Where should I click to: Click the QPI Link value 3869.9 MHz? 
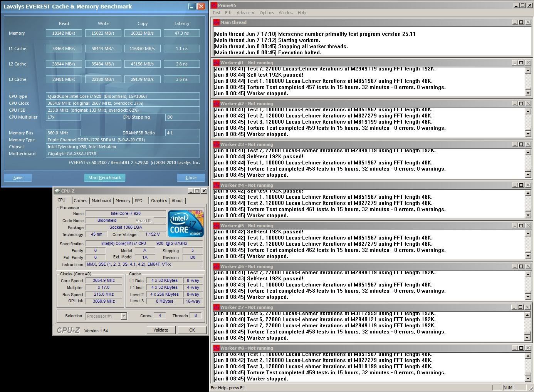click(104, 301)
